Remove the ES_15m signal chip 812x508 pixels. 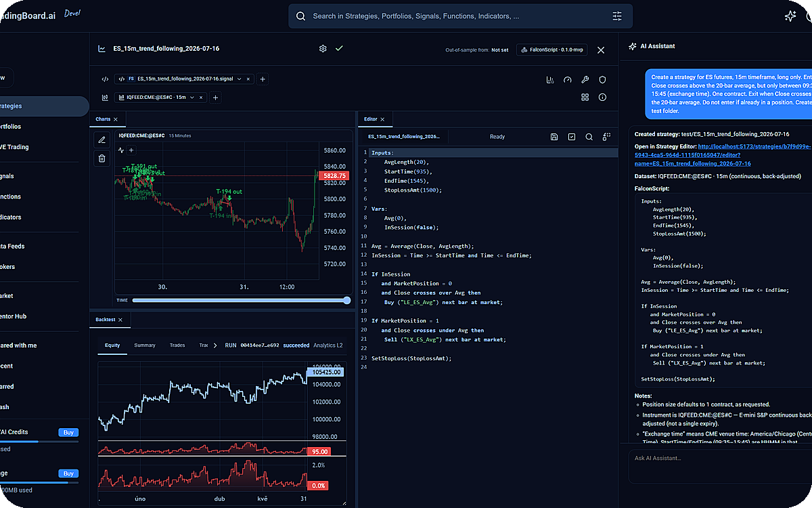click(248, 79)
